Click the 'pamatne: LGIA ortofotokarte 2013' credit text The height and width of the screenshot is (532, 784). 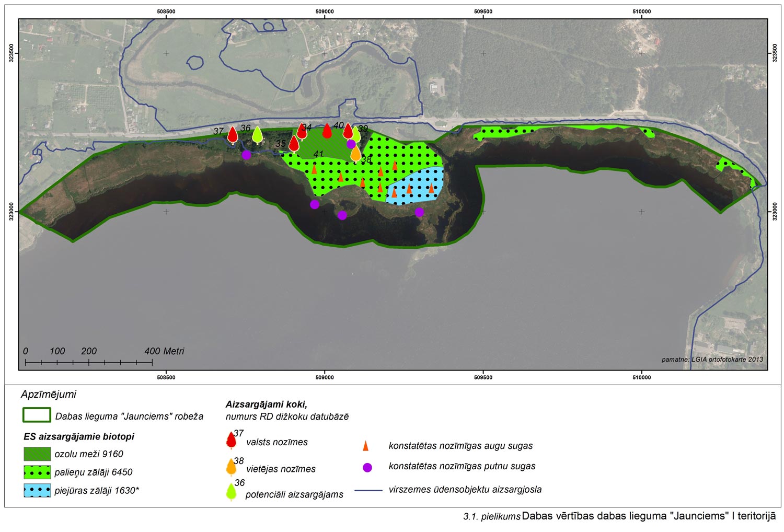pyautogui.click(x=712, y=360)
